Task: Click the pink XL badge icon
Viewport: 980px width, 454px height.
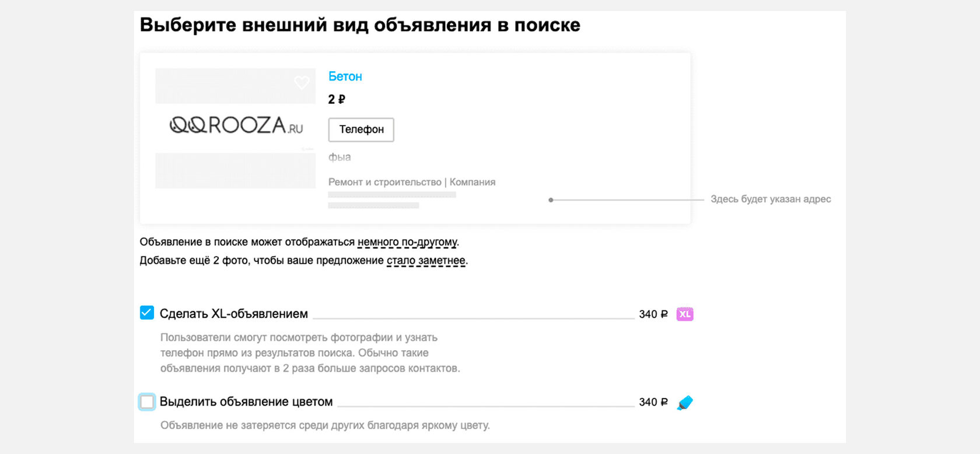Action: tap(684, 314)
